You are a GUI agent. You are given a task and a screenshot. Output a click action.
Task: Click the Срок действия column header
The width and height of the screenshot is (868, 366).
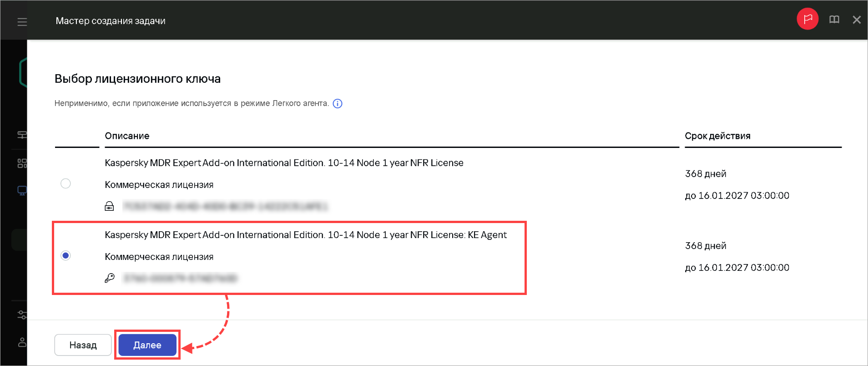pos(717,136)
